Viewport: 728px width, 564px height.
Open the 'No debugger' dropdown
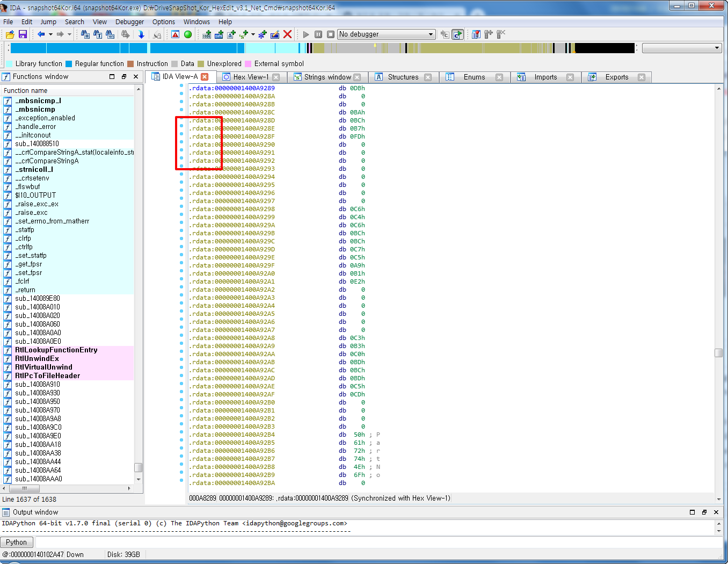point(387,34)
